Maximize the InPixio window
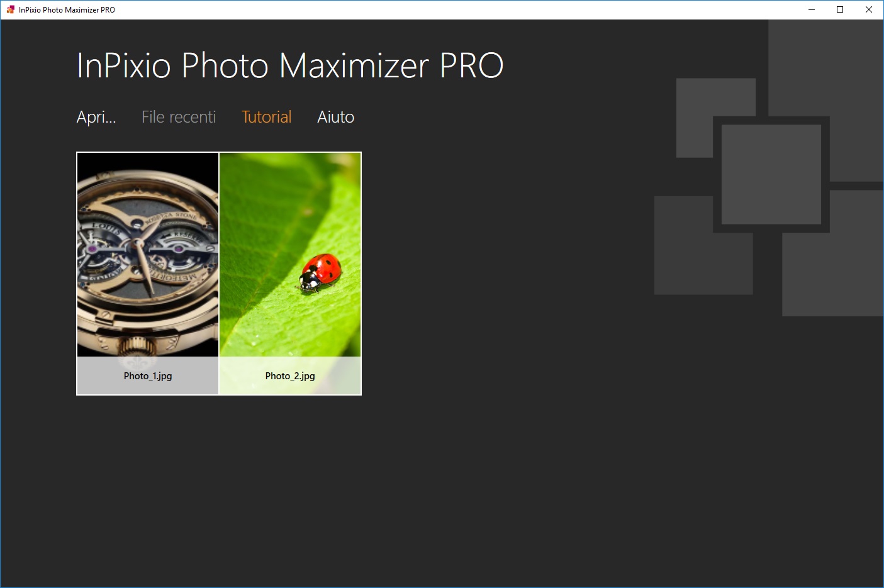Viewport: 884px width, 588px height. (840, 9)
